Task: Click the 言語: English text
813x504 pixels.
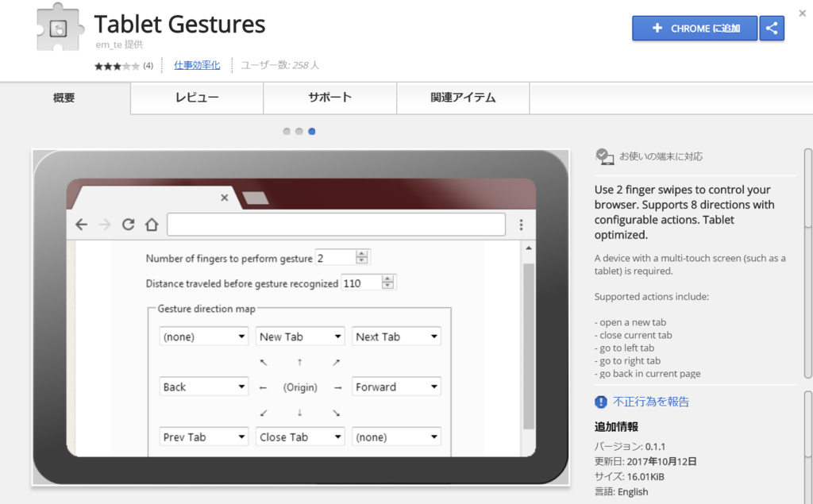Action: click(x=621, y=491)
